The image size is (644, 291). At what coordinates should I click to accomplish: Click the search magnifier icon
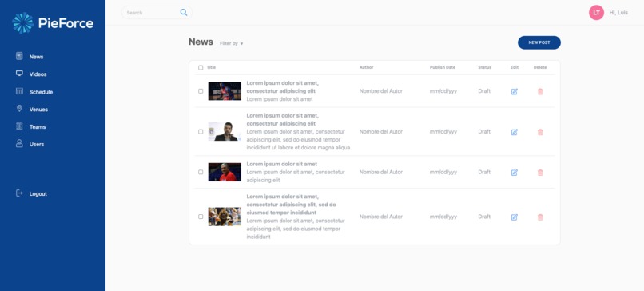(184, 12)
